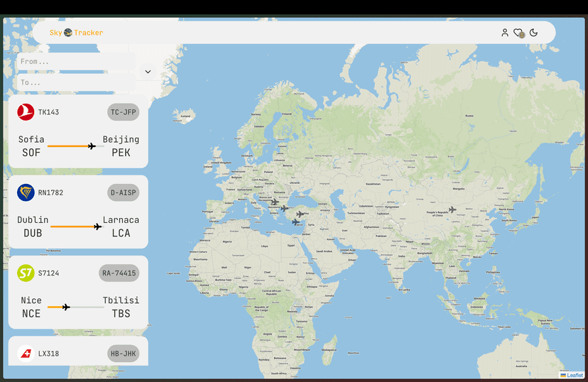The height and width of the screenshot is (382, 588).
Task: Click the Ryanair logo on RN1782
Action: (26, 192)
